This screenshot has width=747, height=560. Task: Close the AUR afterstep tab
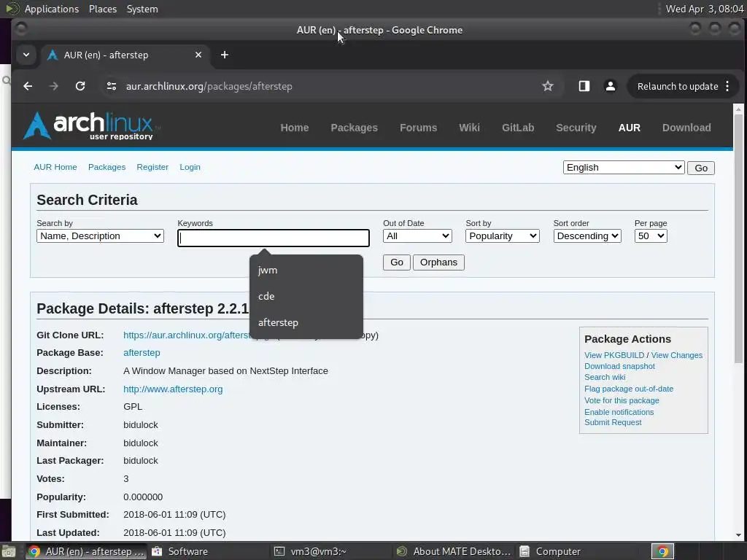[198, 55]
